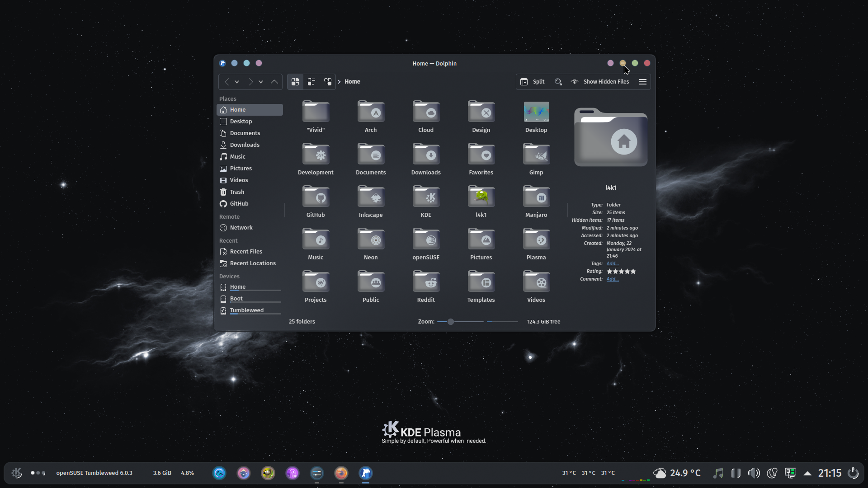Viewport: 868px width, 488px height.
Task: Open the Projects folder
Action: pos(316,286)
